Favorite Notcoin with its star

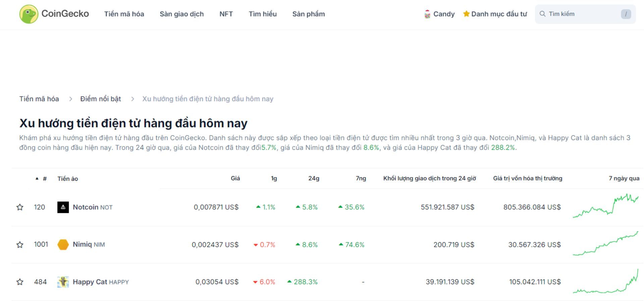click(20, 207)
